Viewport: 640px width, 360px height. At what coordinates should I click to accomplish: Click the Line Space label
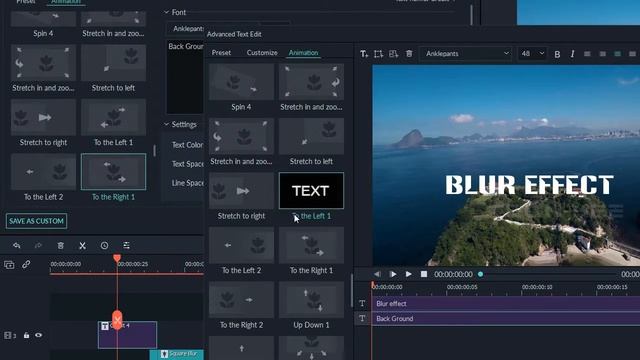pyautogui.click(x=187, y=183)
